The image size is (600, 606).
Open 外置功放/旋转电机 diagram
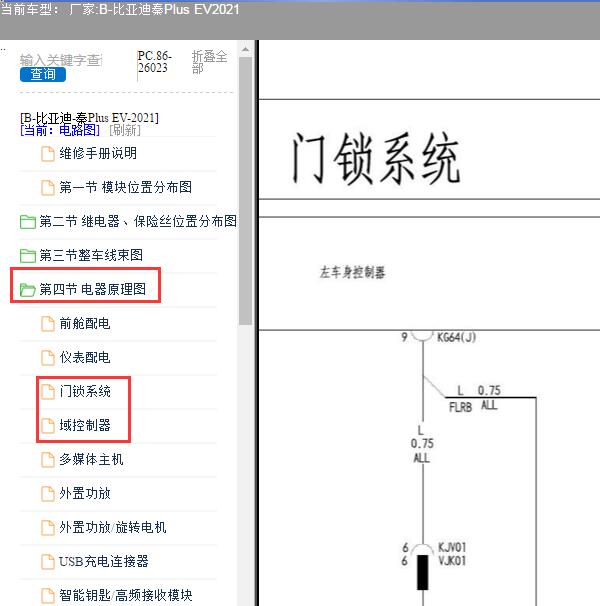pyautogui.click(x=113, y=528)
